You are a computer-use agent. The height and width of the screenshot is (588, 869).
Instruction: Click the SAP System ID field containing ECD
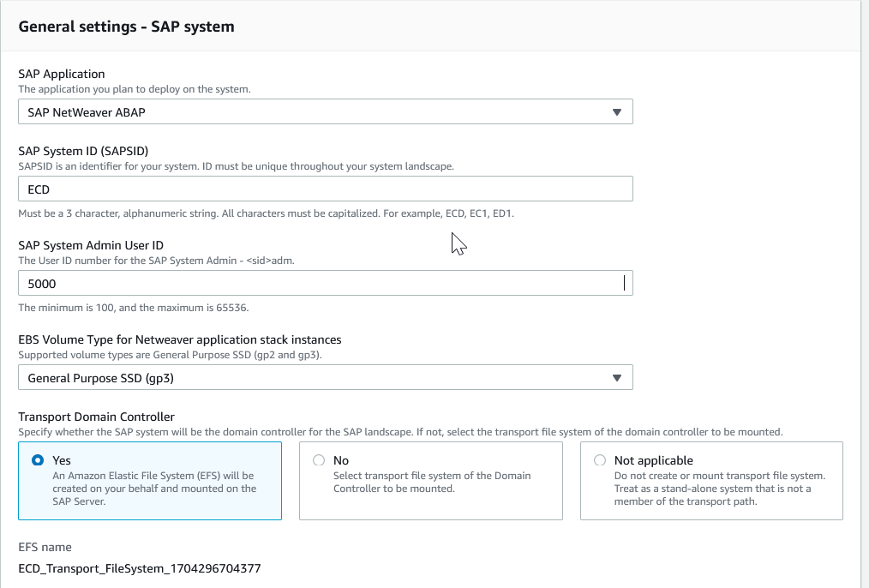pyautogui.click(x=326, y=189)
